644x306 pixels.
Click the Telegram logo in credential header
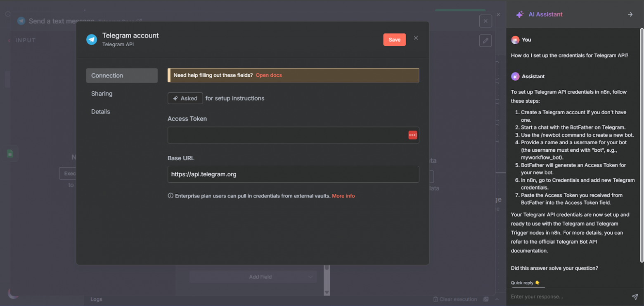(x=91, y=39)
